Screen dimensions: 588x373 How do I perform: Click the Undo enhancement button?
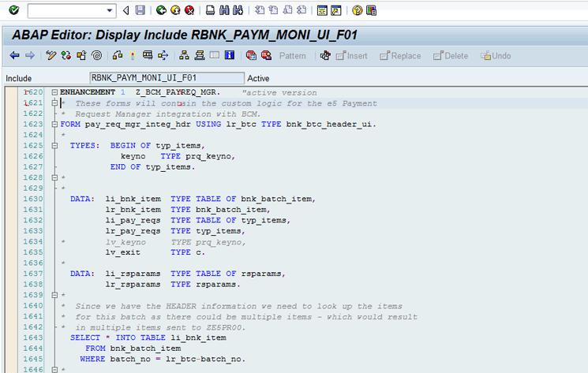[496, 56]
